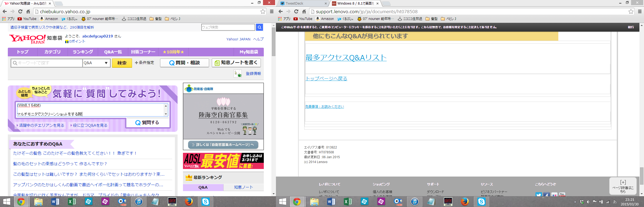The height and width of the screenshot is (207, 644).
Task: Open the Dropbox tray icon
Action: [582, 202]
